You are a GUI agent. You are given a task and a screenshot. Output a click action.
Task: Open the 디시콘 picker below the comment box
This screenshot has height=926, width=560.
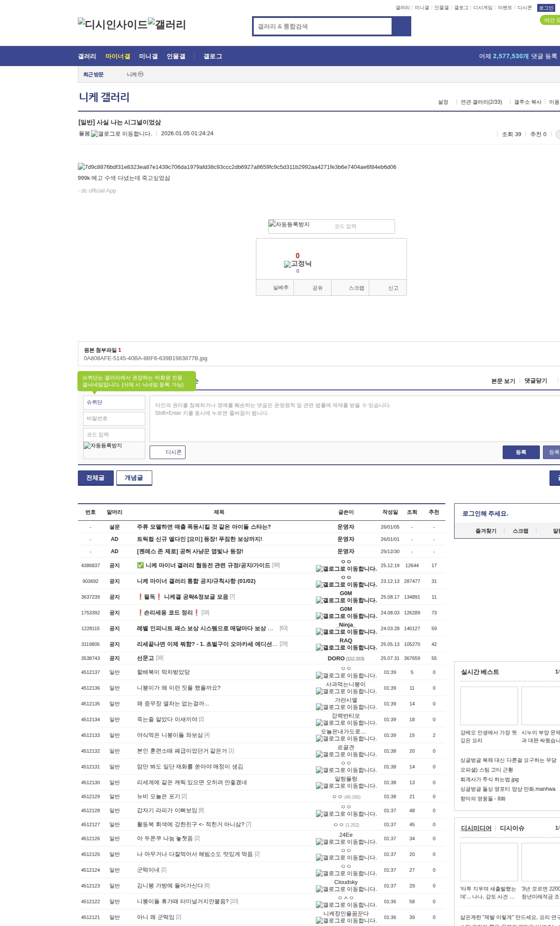point(168,452)
